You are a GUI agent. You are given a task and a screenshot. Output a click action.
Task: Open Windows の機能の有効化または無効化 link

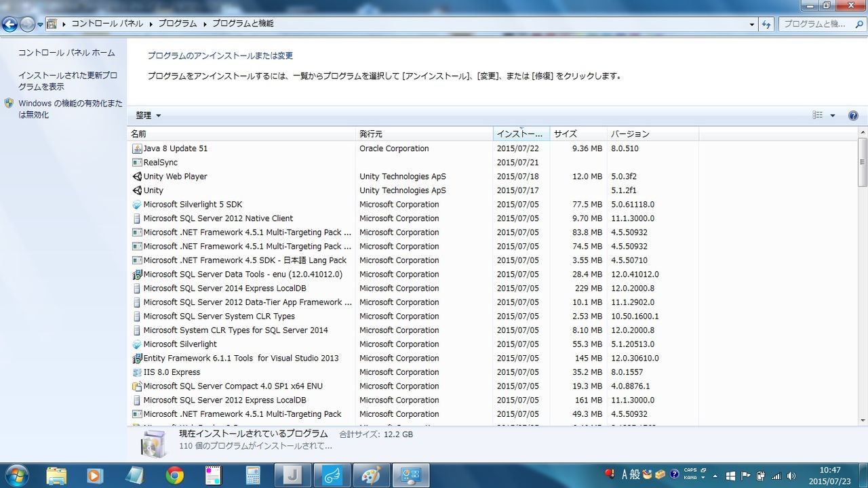[x=71, y=109]
